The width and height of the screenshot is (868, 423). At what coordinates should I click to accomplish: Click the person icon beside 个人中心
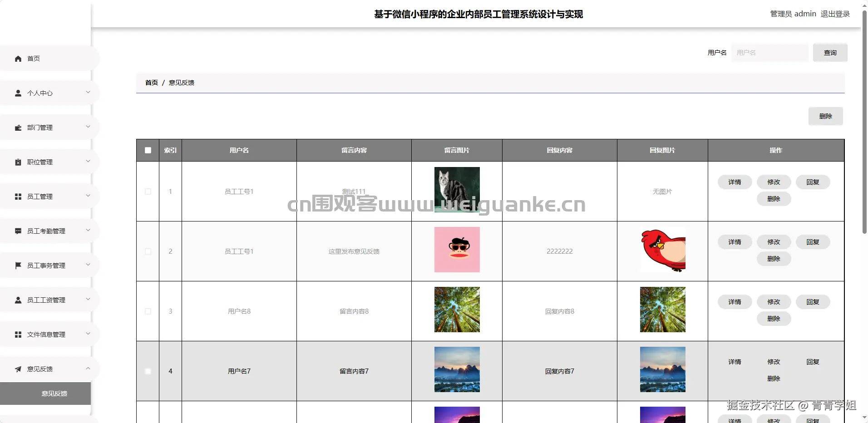pos(18,93)
